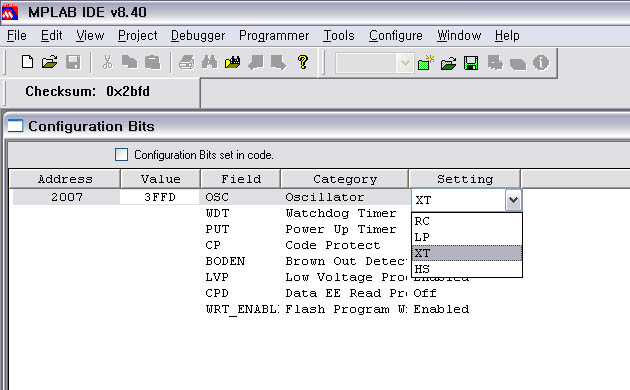
Task: Click the yellow question mark Help icon
Action: (x=303, y=62)
